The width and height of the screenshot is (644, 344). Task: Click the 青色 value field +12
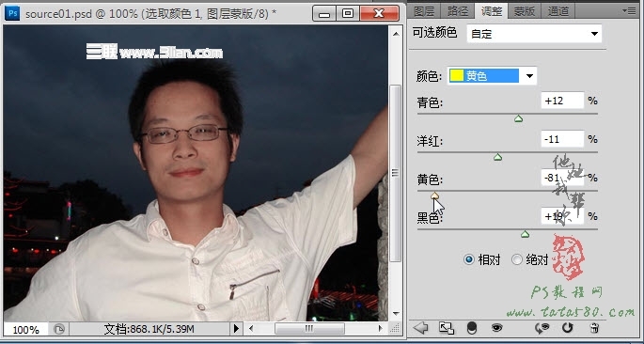coord(562,101)
